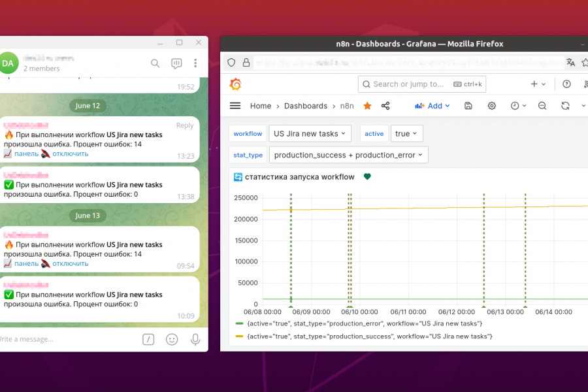Share the n8n dashboard
The image size is (588, 392).
tap(385, 106)
